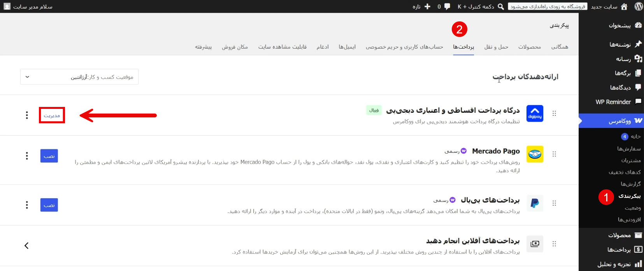
Task: Click the WordPress logo in admin bar
Action: click(638, 6)
